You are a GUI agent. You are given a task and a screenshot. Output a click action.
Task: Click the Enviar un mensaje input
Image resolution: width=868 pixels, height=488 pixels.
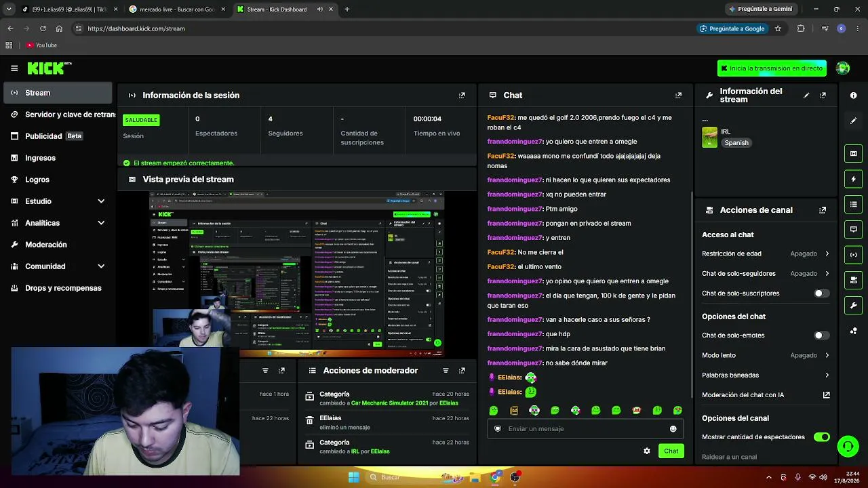pyautogui.click(x=585, y=428)
